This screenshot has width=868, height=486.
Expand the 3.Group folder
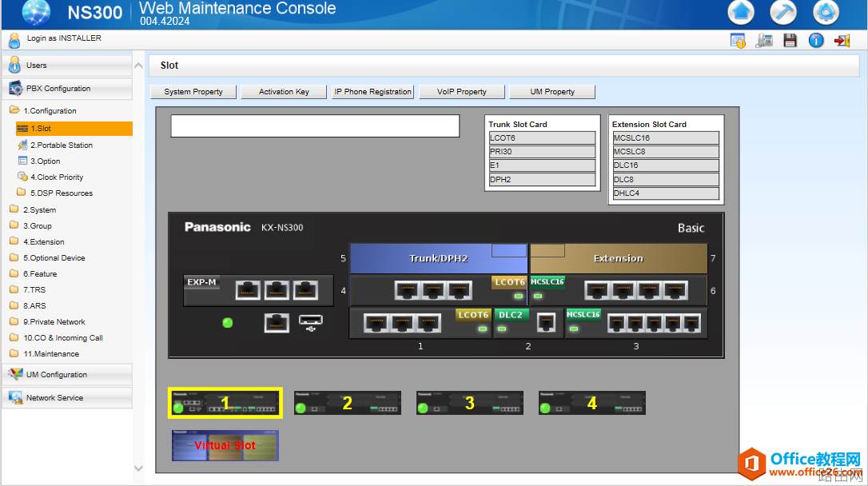pyautogui.click(x=31, y=226)
